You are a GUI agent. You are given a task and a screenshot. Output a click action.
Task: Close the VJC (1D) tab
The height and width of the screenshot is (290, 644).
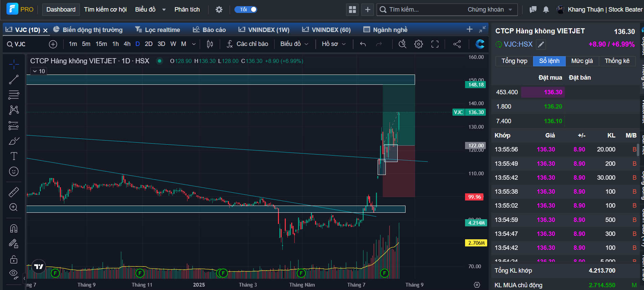tap(45, 30)
